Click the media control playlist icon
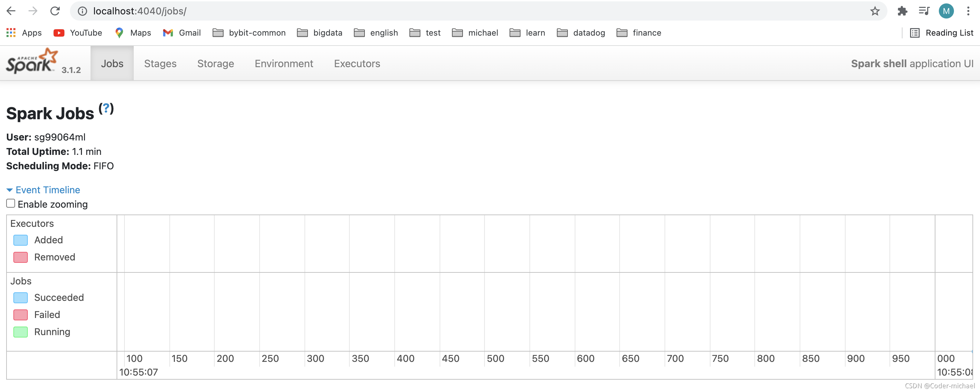This screenshot has height=392, width=980. click(x=924, y=11)
